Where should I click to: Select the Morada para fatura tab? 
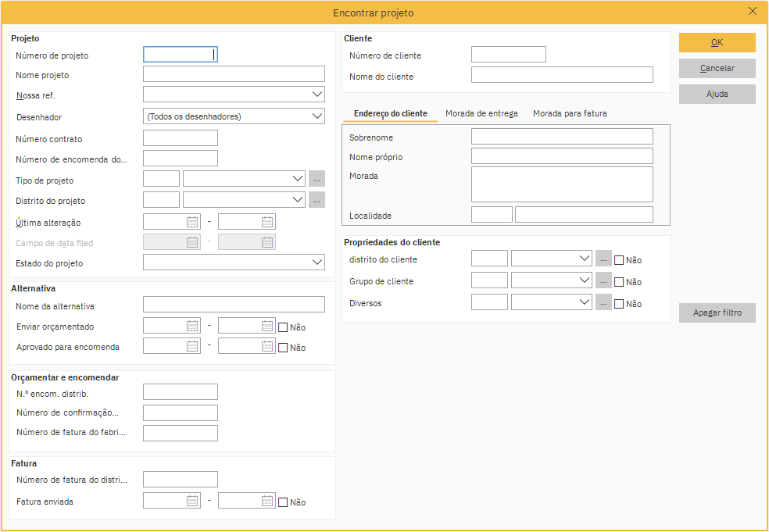570,113
